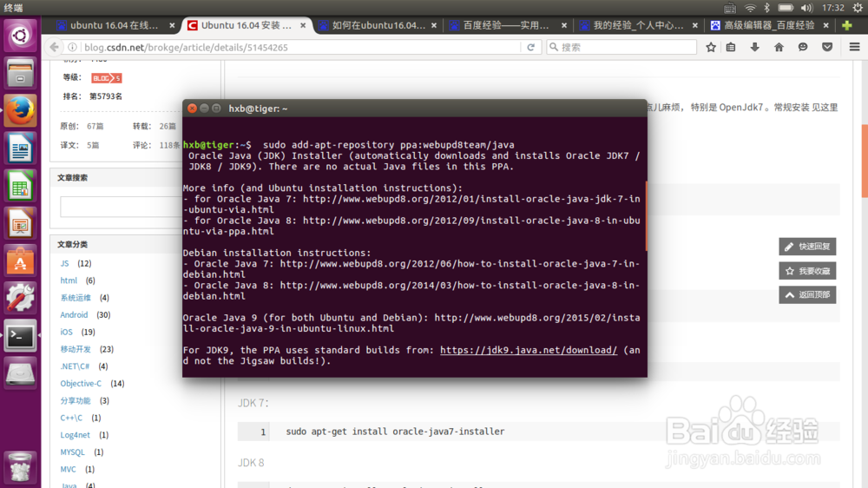Open the iOS category link
This screenshot has height=488, width=868.
tap(67, 332)
